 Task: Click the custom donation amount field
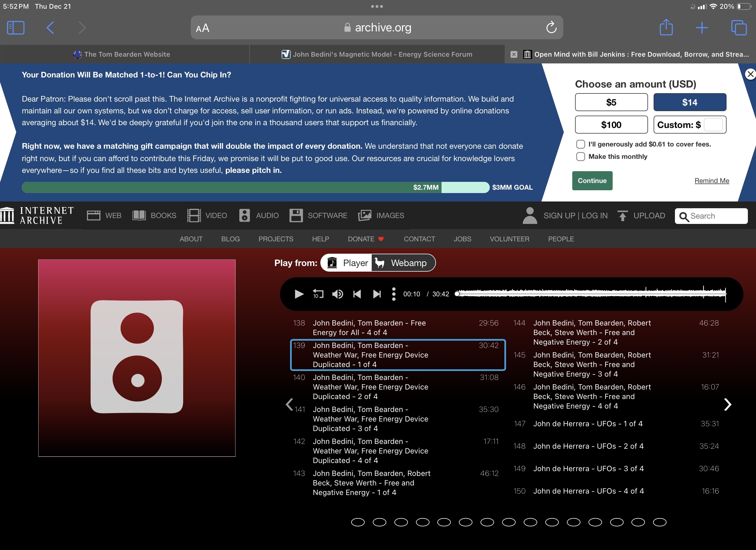tap(713, 125)
